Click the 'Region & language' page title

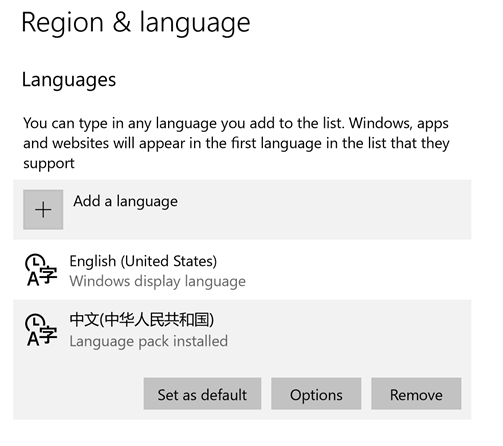136,23
